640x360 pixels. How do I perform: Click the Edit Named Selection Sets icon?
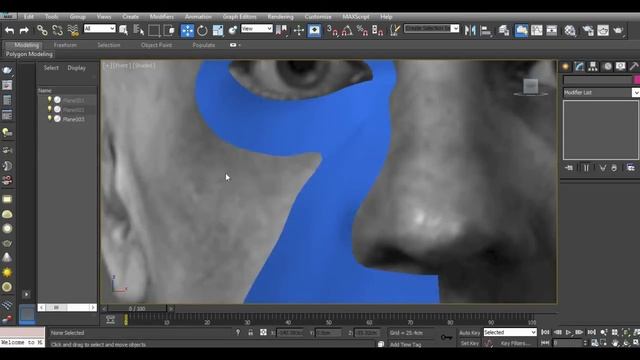click(394, 30)
